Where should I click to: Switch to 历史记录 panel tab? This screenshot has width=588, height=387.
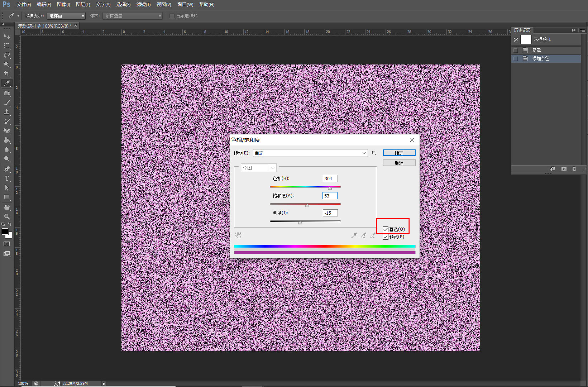coord(522,30)
